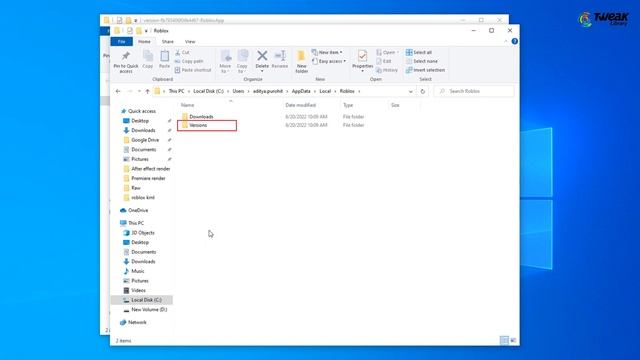The image size is (640, 360).
Task: Click Copy path command
Action: click(x=189, y=61)
